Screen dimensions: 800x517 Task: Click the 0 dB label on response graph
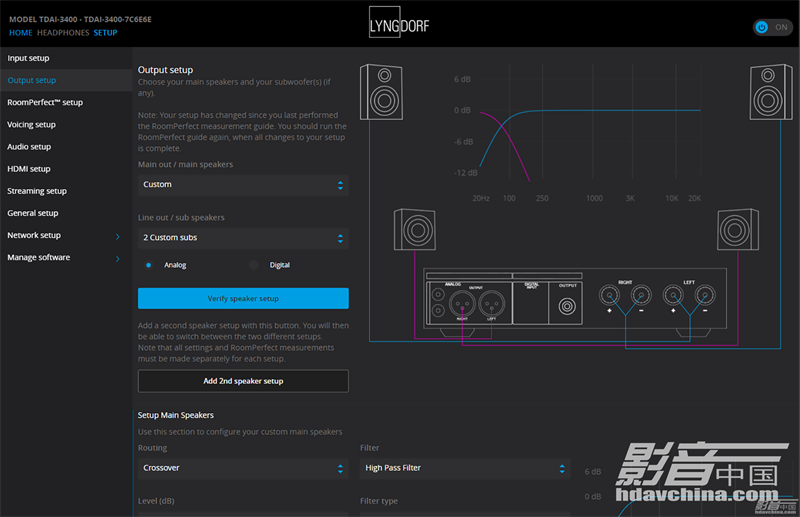(462, 110)
